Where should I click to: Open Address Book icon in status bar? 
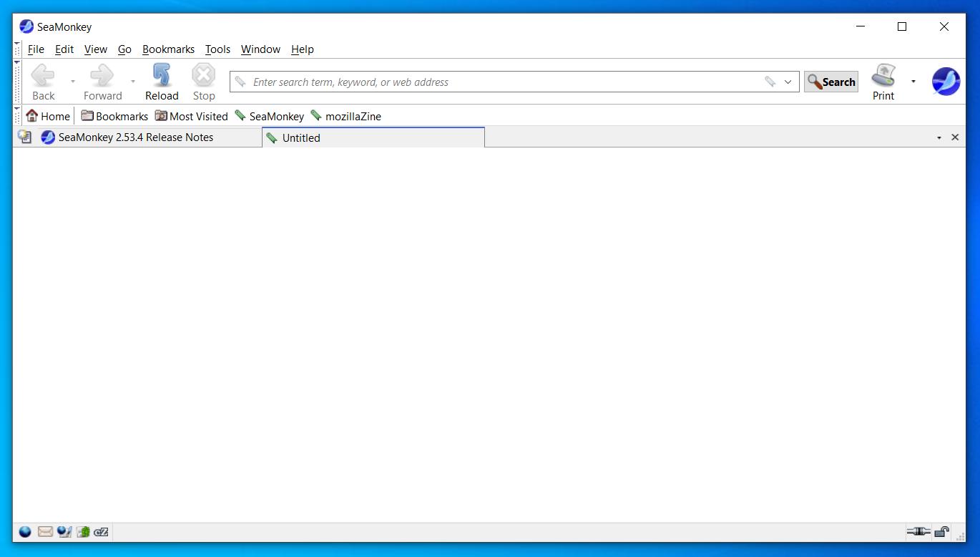(83, 532)
